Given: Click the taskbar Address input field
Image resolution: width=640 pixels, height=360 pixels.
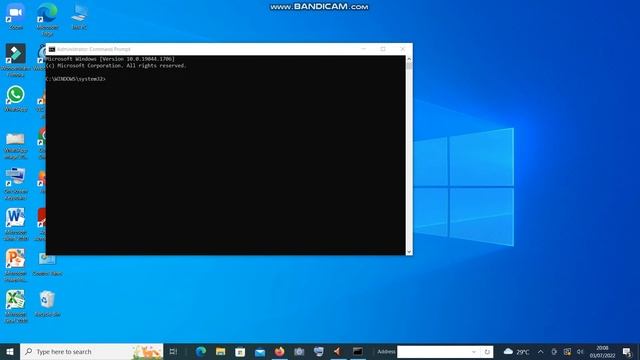Looking at the screenshot, I should [433, 351].
